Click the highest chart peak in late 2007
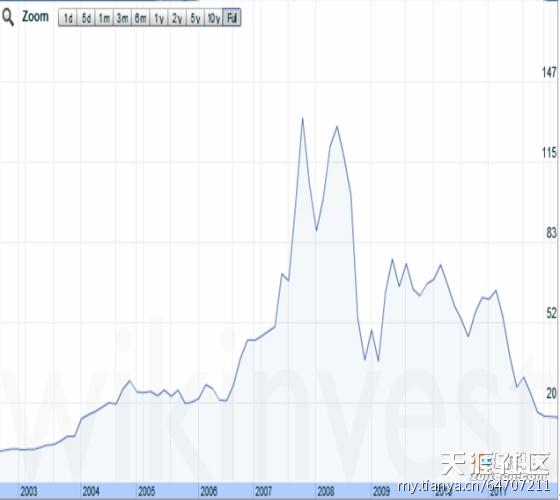560x500 pixels. [x=302, y=119]
